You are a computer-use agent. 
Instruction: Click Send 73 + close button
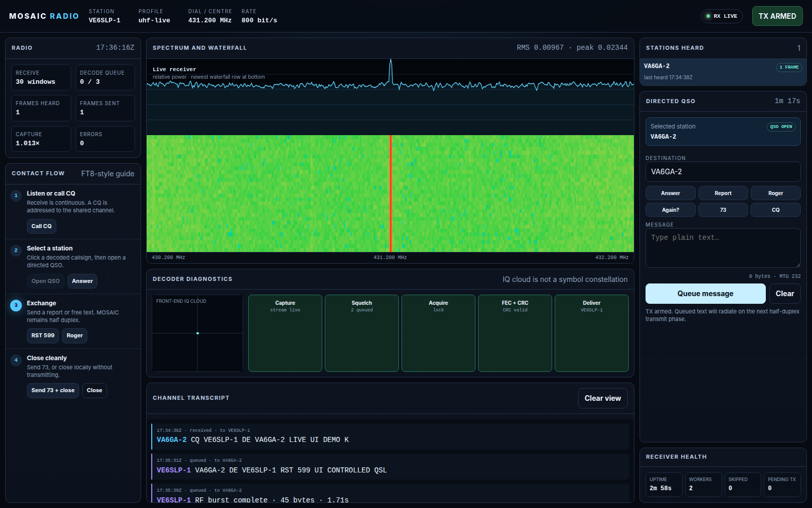tap(53, 390)
